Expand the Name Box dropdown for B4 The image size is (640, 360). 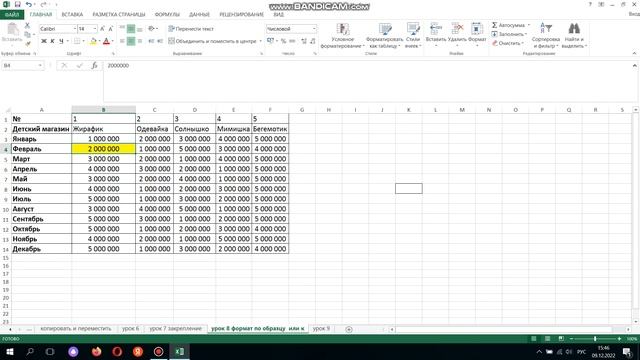point(40,65)
